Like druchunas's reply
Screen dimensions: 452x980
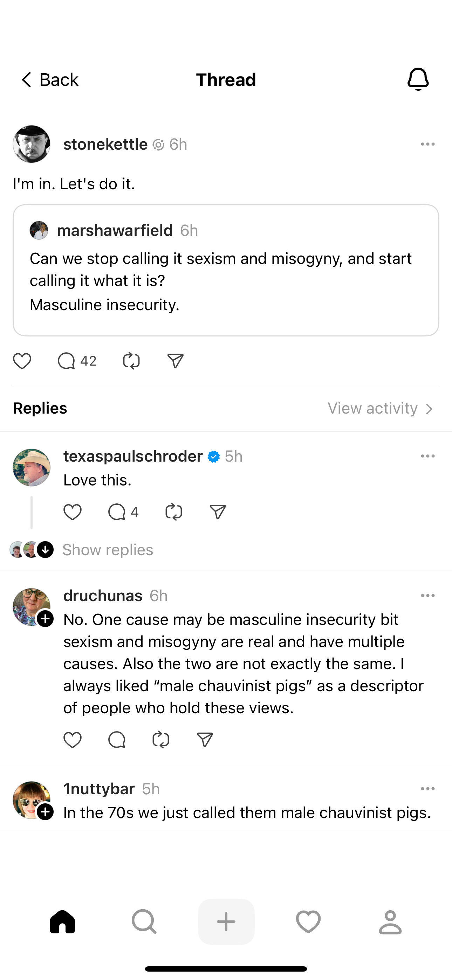[72, 740]
